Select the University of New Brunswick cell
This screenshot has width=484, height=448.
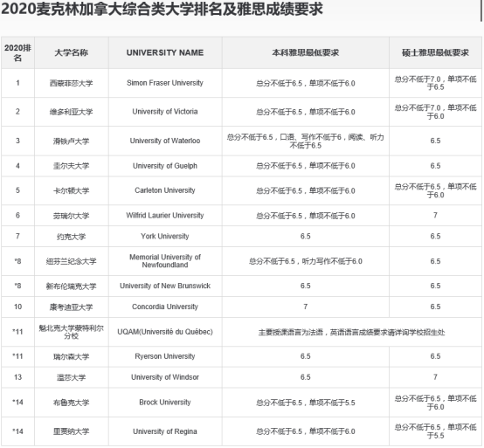pos(165,286)
